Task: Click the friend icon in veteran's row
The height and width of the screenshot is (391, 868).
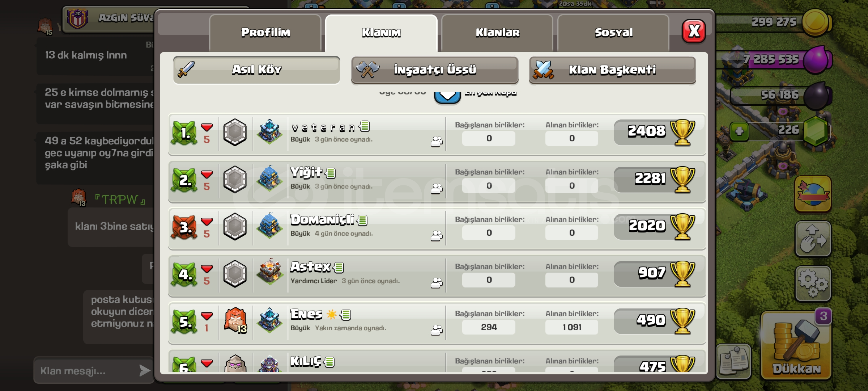Action: pyautogui.click(x=437, y=141)
